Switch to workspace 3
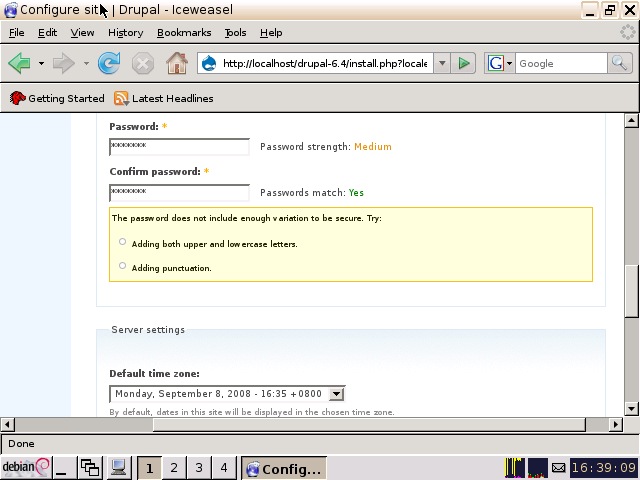 click(x=199, y=468)
